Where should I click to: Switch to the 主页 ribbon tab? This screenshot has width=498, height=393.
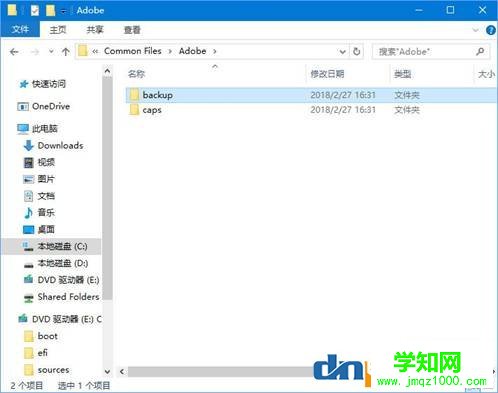[58, 30]
